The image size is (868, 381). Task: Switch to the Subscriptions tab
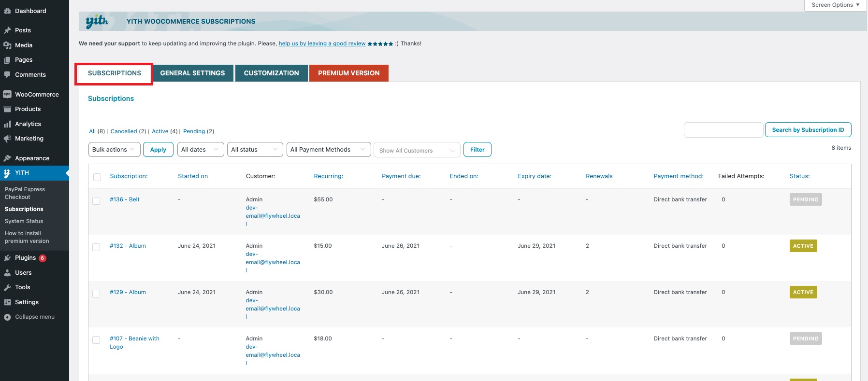115,73
